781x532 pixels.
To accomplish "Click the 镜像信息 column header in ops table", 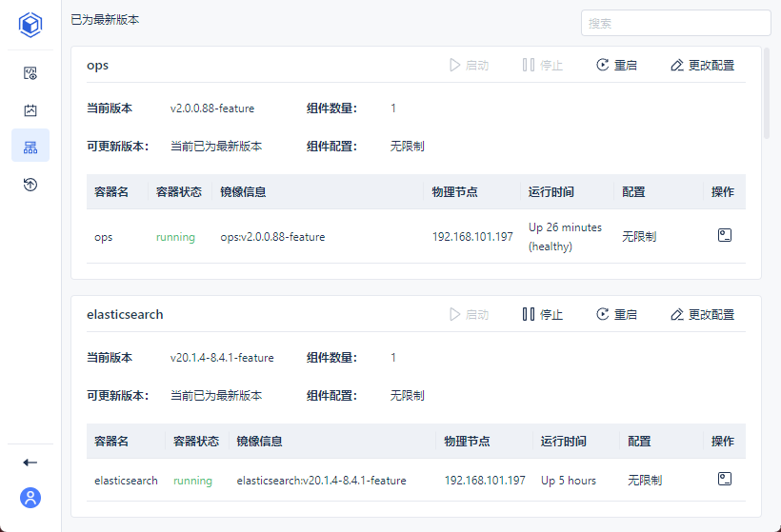I will click(x=243, y=192).
